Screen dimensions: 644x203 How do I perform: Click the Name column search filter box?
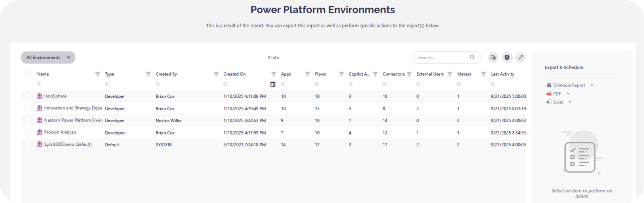click(67, 84)
